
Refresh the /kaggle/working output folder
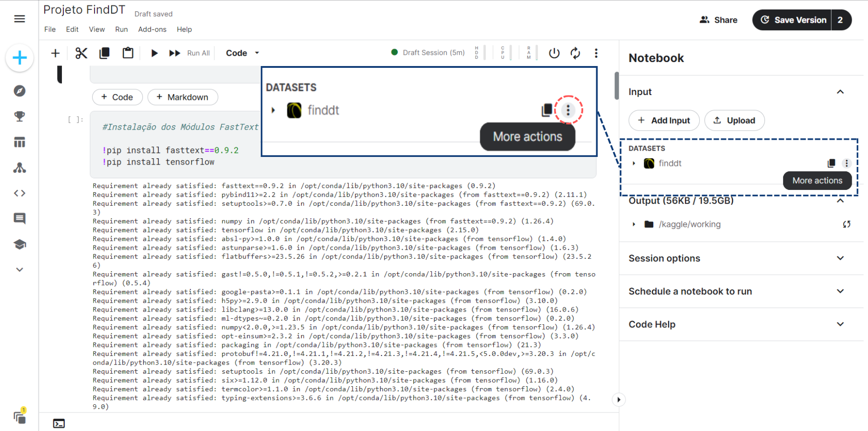pyautogui.click(x=846, y=224)
